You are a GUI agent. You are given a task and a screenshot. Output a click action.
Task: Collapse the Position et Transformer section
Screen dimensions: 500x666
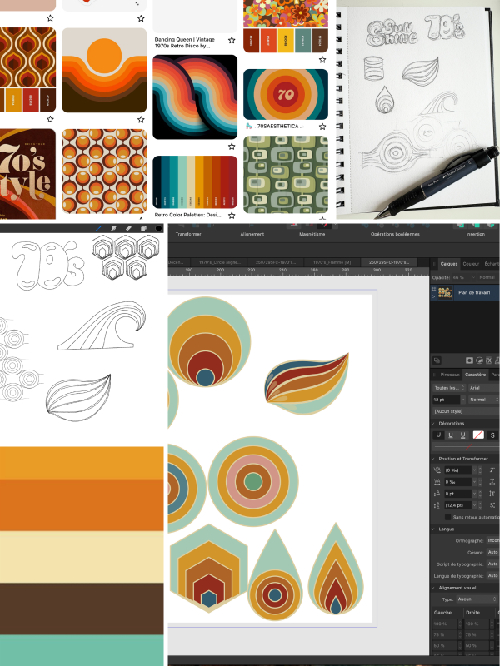point(434,459)
